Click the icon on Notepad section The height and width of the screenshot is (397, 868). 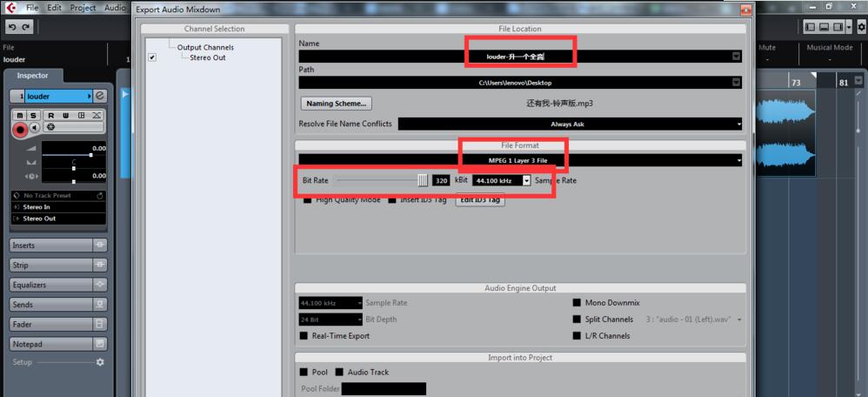[100, 344]
